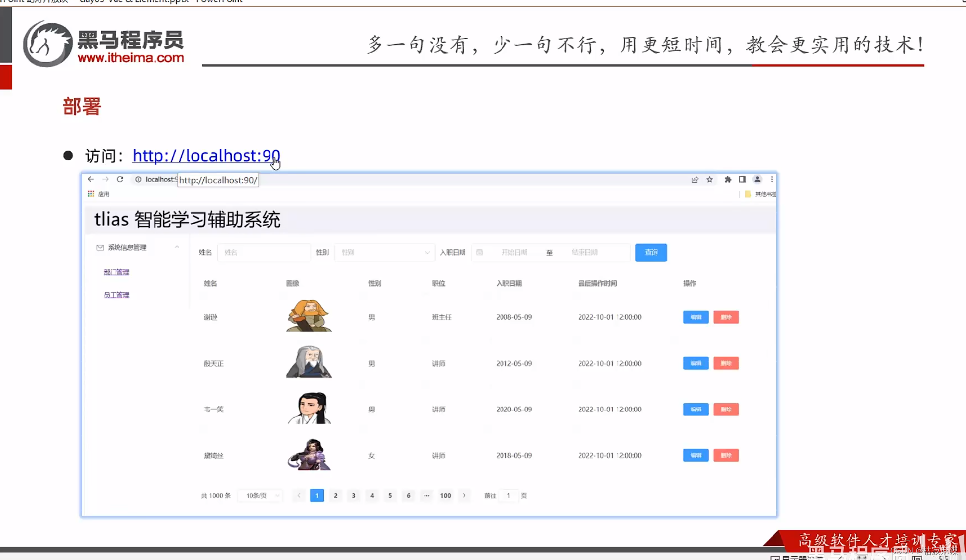Click the browser profile avatar icon
Image resolution: width=966 pixels, height=560 pixels.
[757, 179]
